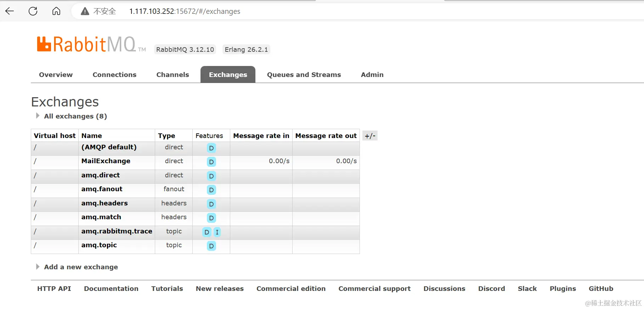The width and height of the screenshot is (644, 309).
Task: Click the 0.00/s rate-in value for MailExchange
Action: point(279,161)
